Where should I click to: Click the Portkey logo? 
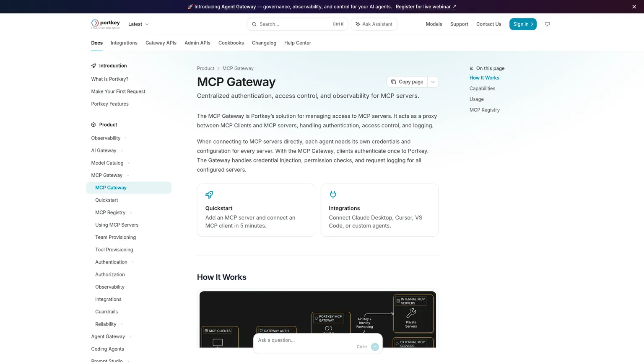coord(106,24)
